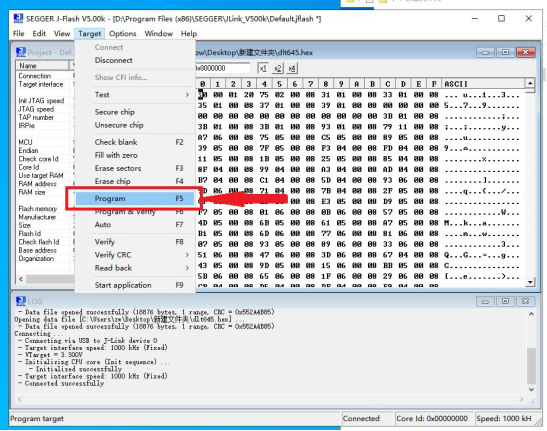
Task: Choose Verify F8 command
Action: tap(135, 241)
